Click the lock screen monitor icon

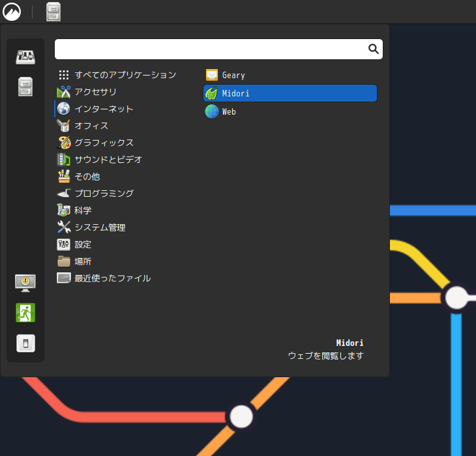[25, 283]
